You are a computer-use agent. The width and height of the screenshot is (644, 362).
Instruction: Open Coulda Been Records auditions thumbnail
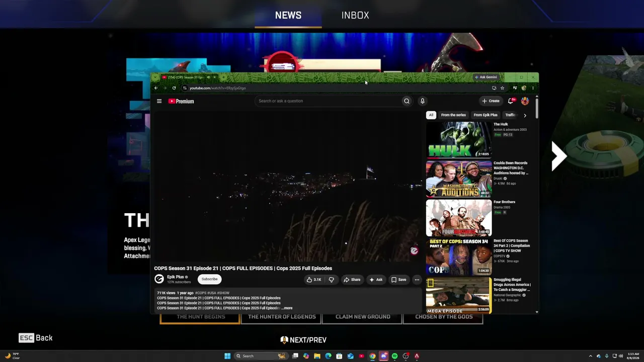tap(459, 178)
